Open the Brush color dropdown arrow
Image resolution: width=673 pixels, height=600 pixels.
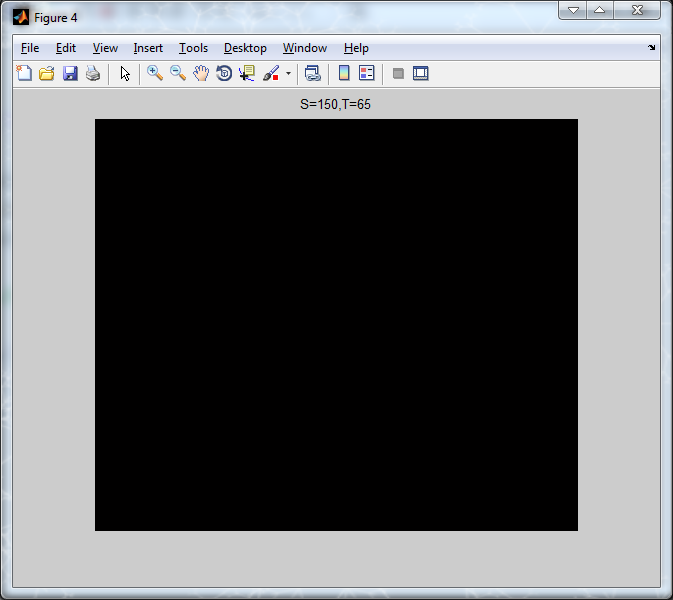pos(288,73)
